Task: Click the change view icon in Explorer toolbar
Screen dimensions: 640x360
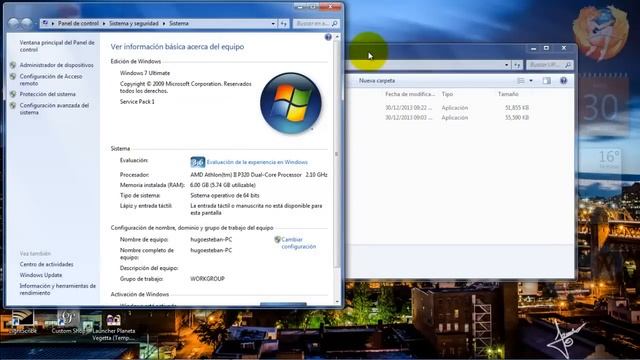Action: [521, 81]
